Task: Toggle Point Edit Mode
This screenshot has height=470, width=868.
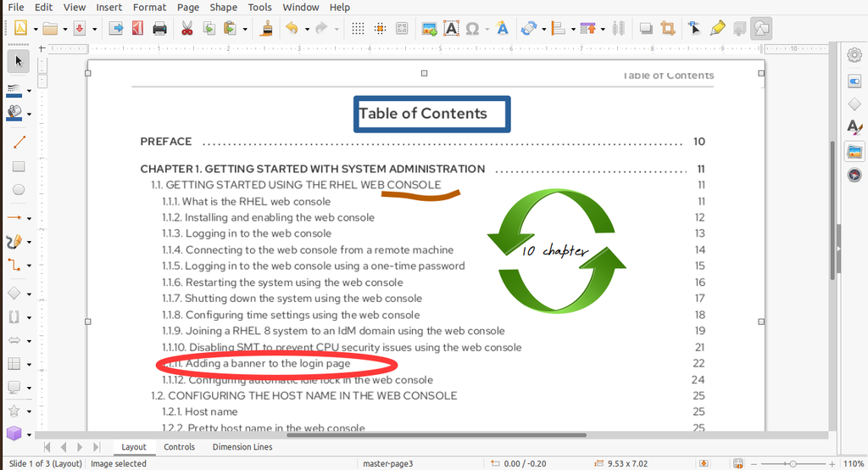Action: [694, 28]
